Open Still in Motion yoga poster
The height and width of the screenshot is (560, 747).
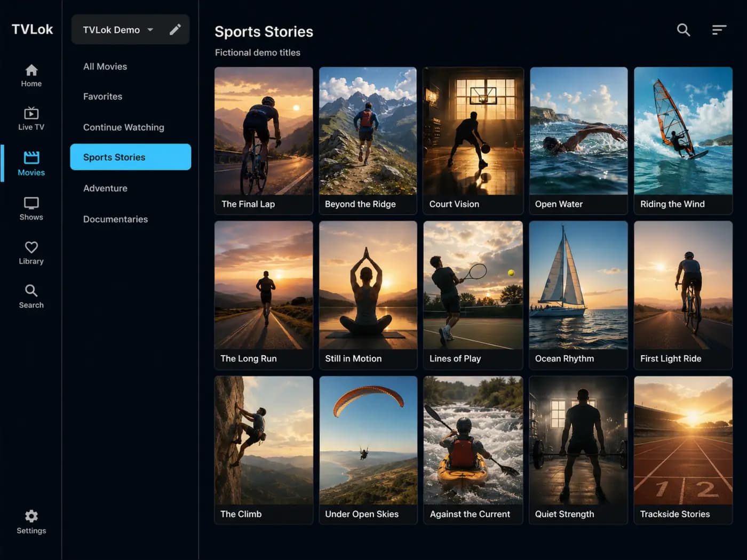click(x=368, y=295)
